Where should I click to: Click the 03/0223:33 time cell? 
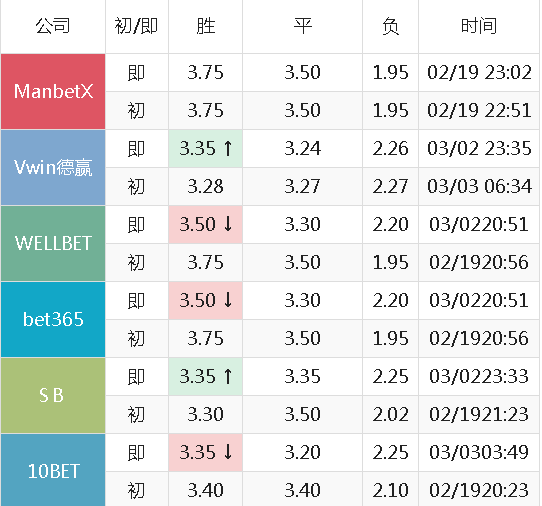coord(479,377)
